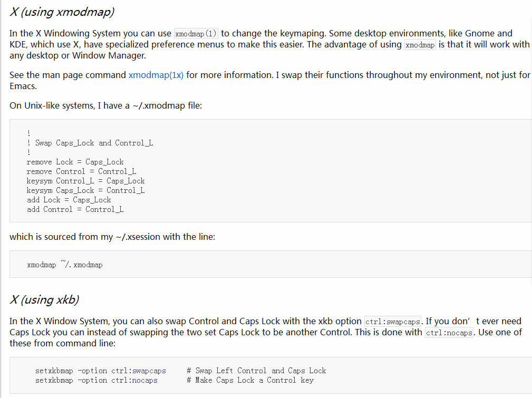This screenshot has height=398, width=532.
Task: Click the 'xmodmap ~/.xmodmap' command line
Action: coord(65,264)
